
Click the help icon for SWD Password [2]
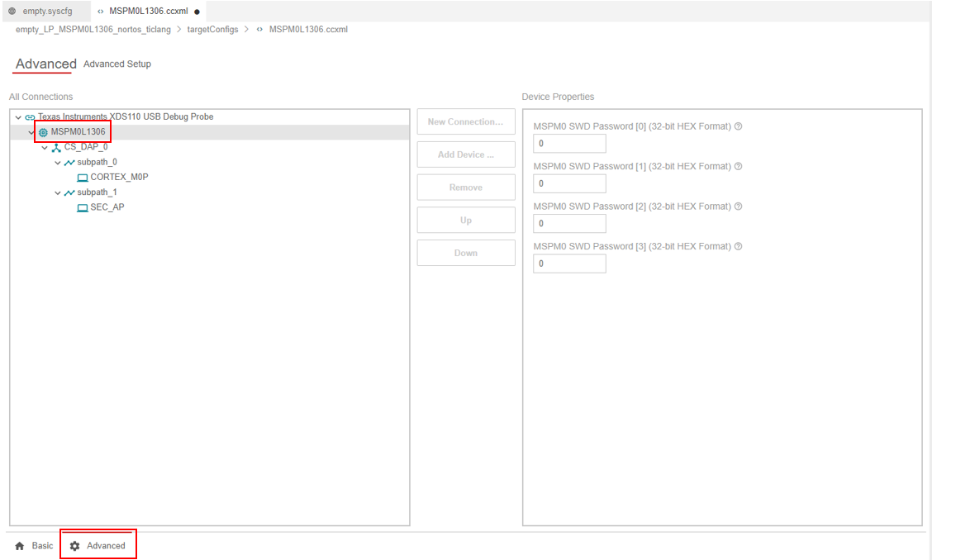[738, 206]
